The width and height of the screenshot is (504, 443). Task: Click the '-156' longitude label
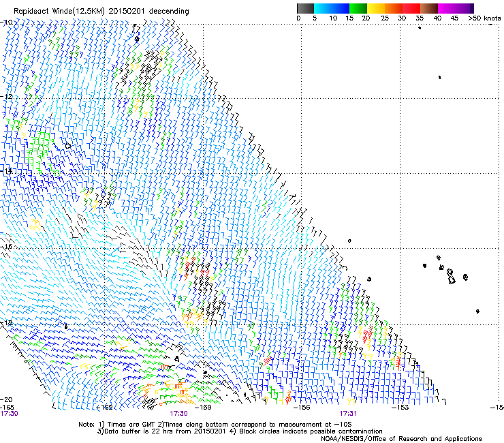pos(302,408)
